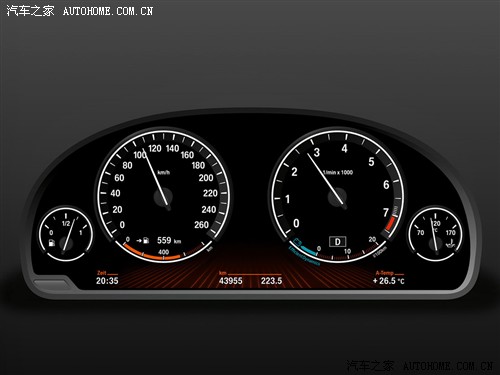Click the trip distance 223.5

(x=271, y=281)
